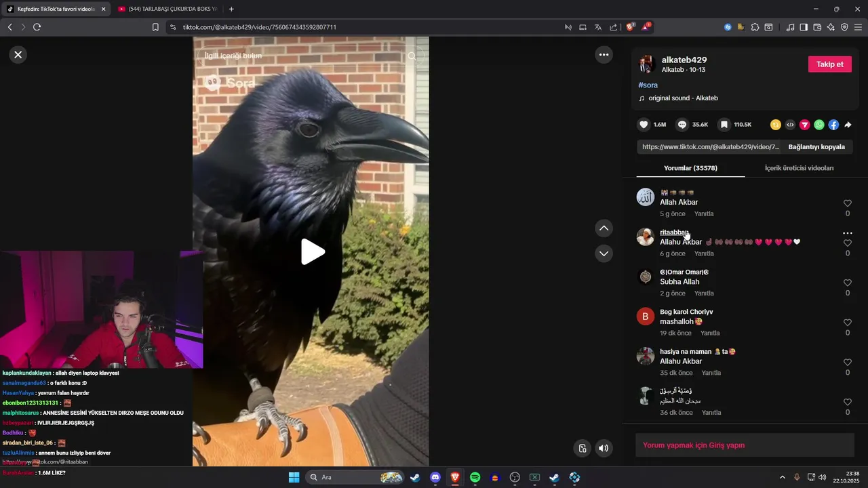The height and width of the screenshot is (488, 868).
Task: Switch to the Yorumlar (35578) tab
Action: tap(690, 168)
